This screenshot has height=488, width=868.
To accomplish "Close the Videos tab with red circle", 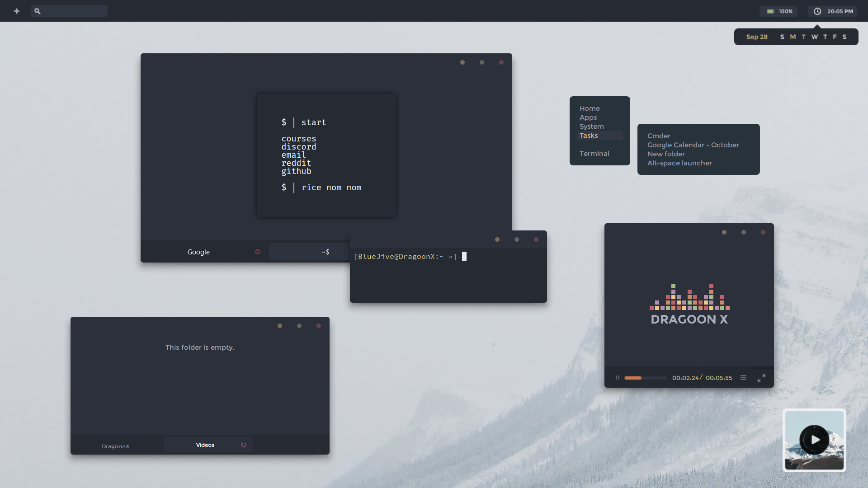I will point(244,445).
